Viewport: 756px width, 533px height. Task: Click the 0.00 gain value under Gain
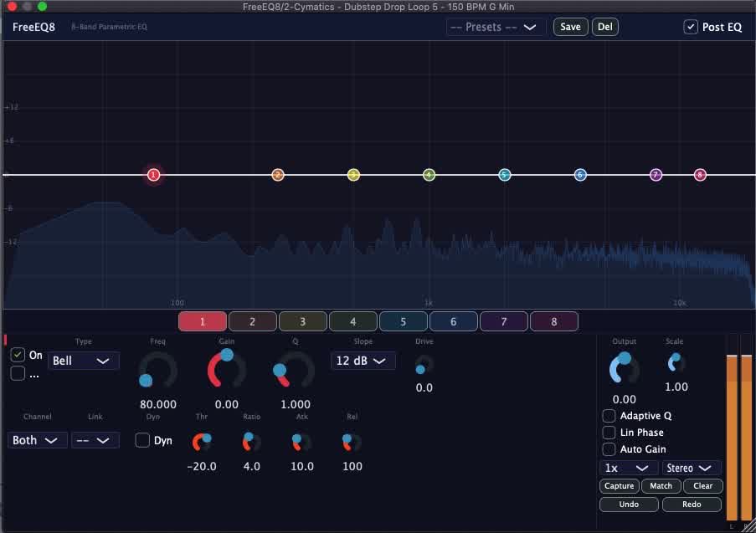[227, 404]
